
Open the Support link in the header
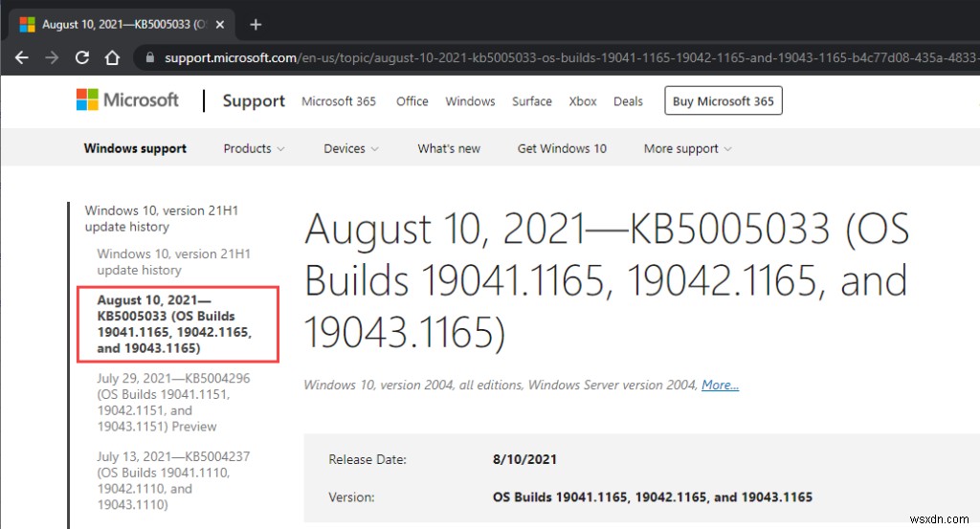click(254, 101)
